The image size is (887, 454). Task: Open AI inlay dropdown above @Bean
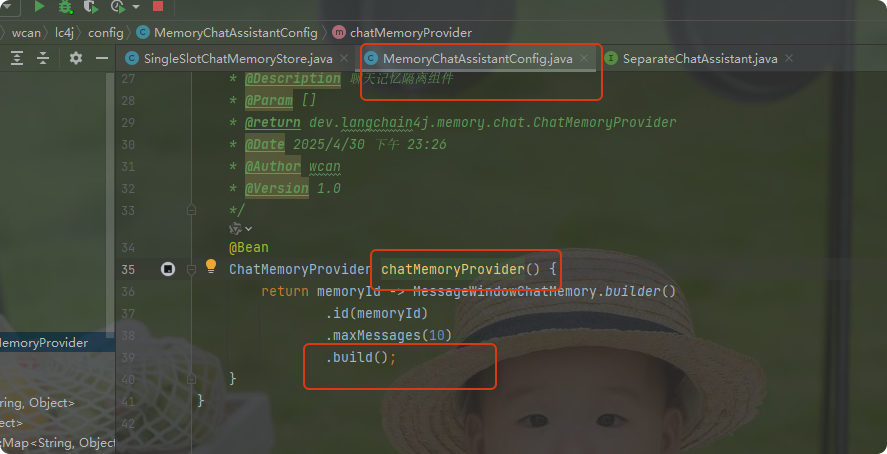click(x=240, y=228)
